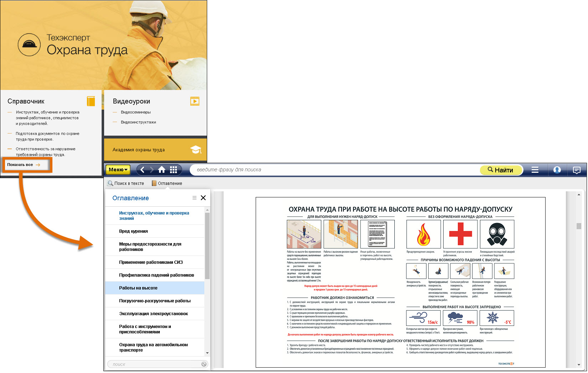Click the main search phrase input field
The image size is (588, 373).
click(335, 170)
